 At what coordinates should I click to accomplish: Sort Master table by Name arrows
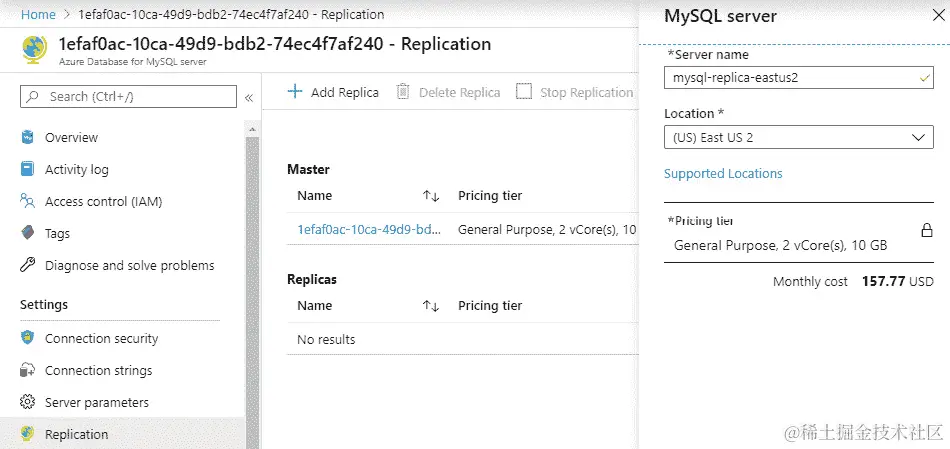point(431,196)
